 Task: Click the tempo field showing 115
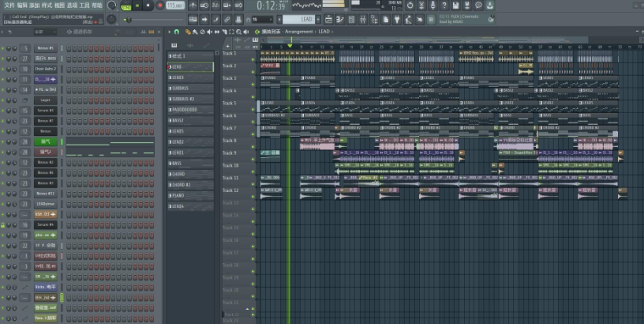click(174, 6)
